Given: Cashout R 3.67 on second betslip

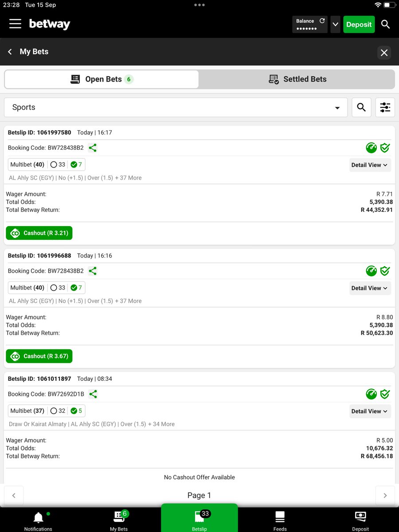Looking at the screenshot, I should (x=39, y=356).
